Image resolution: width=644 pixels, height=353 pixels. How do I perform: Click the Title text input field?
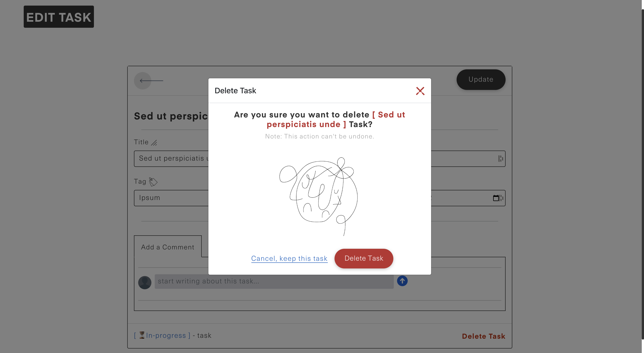point(172,158)
